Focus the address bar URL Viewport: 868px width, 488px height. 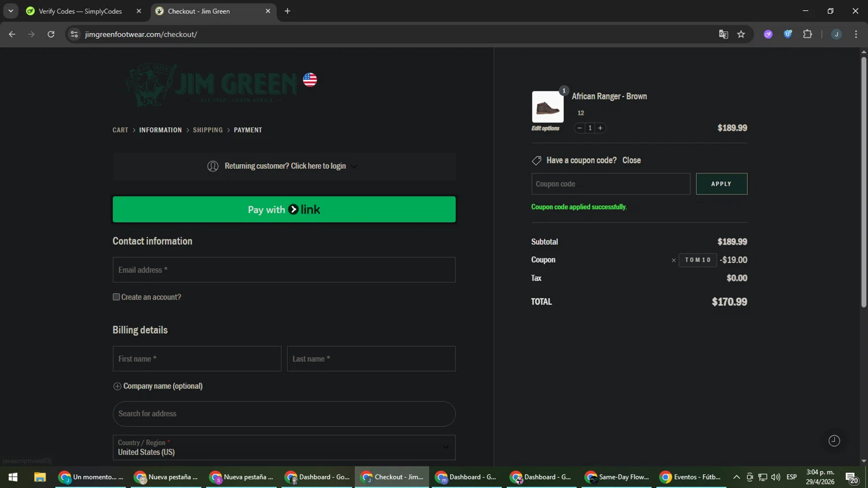(x=141, y=34)
